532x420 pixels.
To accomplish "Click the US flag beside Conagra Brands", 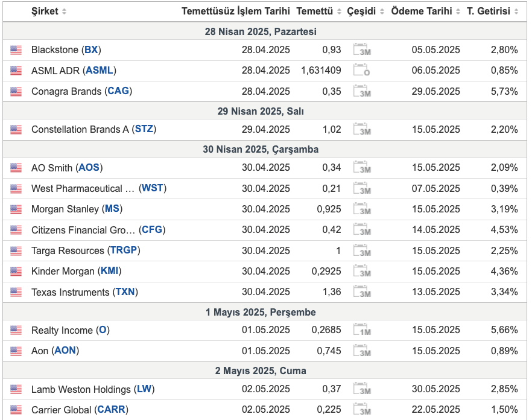I will (16, 91).
